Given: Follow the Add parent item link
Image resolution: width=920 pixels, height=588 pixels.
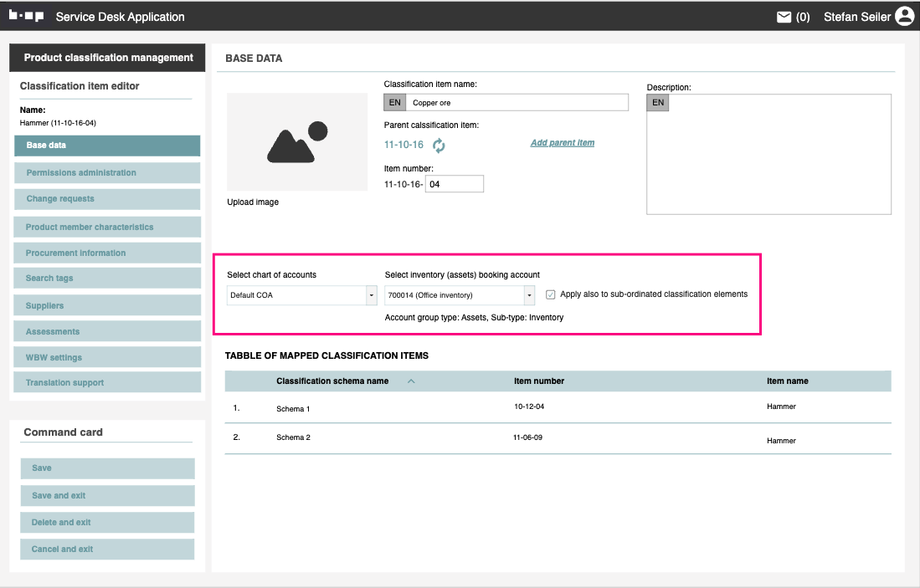Looking at the screenshot, I should (563, 143).
